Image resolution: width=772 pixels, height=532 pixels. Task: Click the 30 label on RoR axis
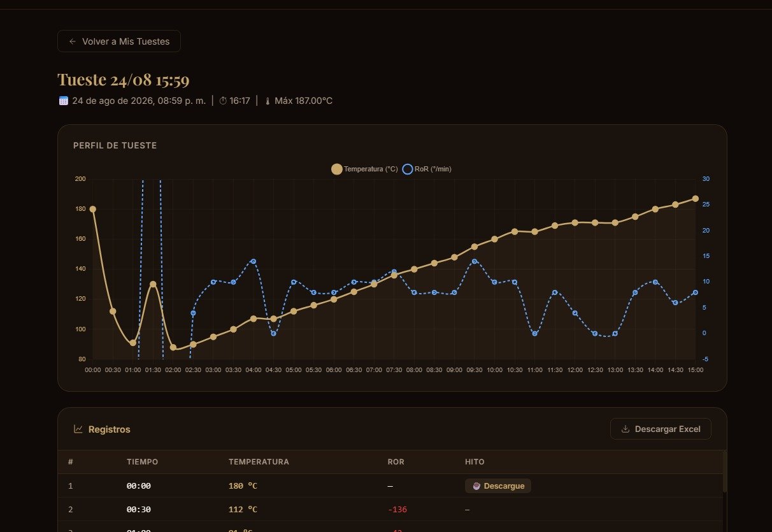click(706, 179)
